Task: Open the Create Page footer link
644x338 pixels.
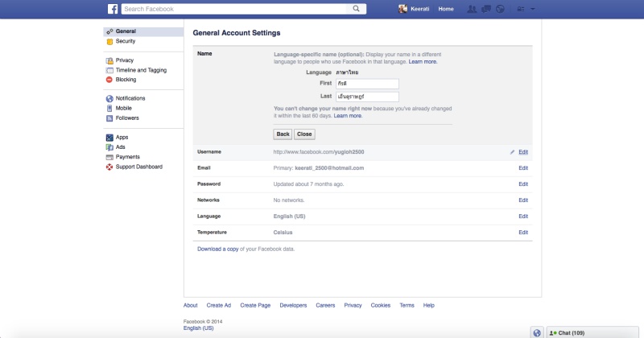Action: (x=255, y=305)
